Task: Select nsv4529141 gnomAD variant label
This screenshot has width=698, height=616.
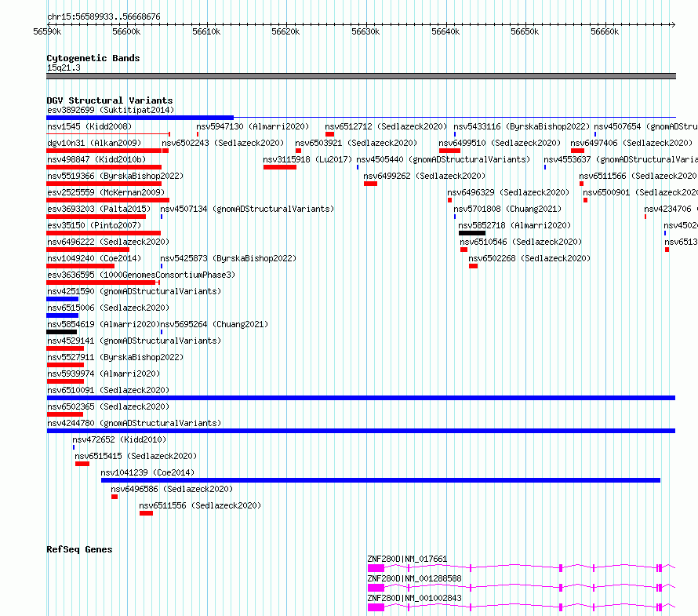Action: point(134,341)
